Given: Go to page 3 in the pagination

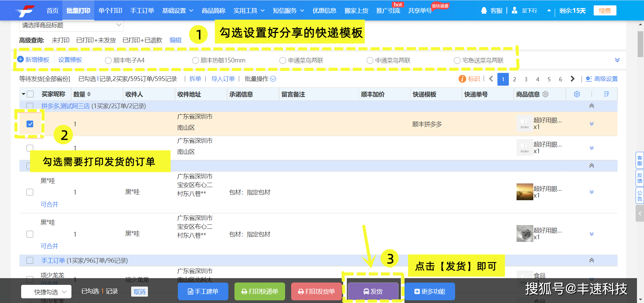Looking at the screenshot, I should point(526,79).
